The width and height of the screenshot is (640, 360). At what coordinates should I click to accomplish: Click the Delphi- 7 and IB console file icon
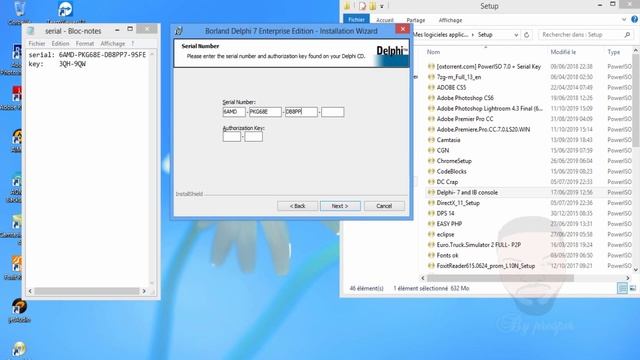pyautogui.click(x=431, y=193)
